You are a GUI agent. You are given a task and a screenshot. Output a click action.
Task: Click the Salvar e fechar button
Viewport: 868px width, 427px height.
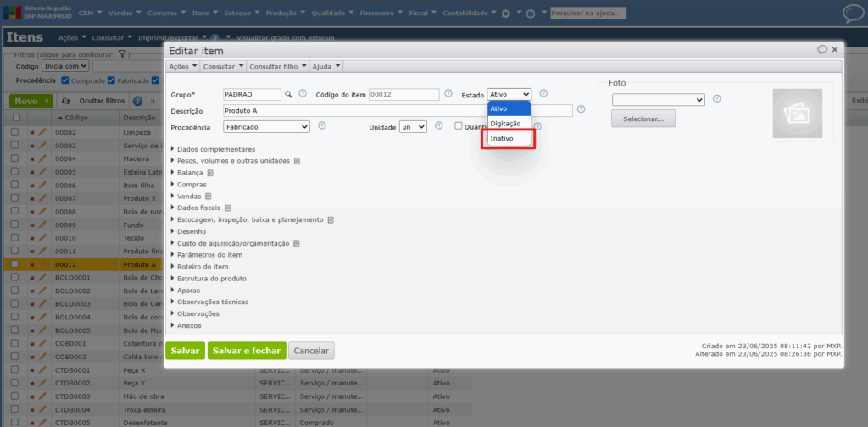[246, 351]
